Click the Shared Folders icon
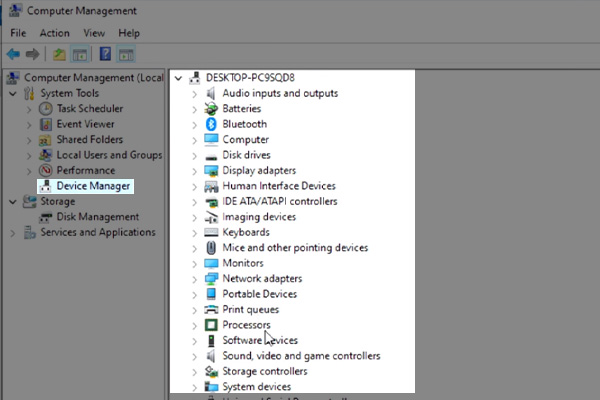Viewport: 600px width, 400px height. pyautogui.click(x=46, y=140)
